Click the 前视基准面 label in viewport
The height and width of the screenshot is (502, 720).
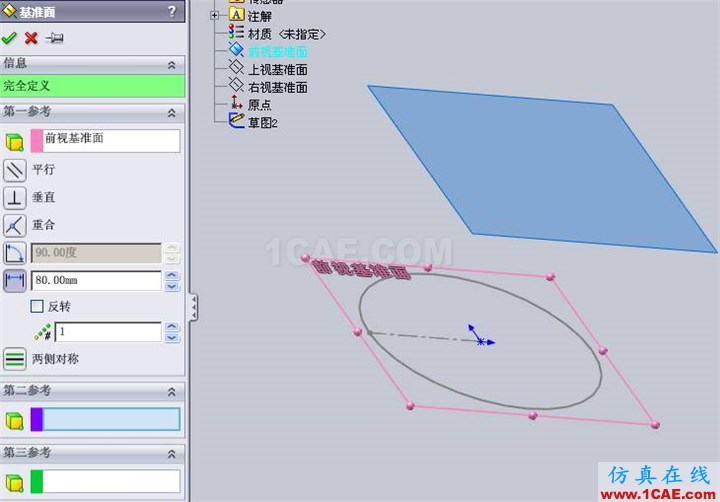point(360,270)
